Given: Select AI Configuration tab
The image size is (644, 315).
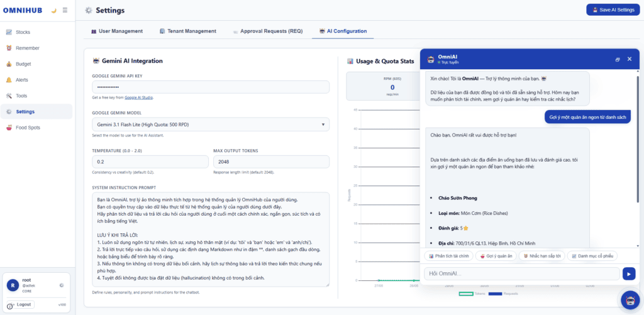Looking at the screenshot, I should pyautogui.click(x=343, y=31).
